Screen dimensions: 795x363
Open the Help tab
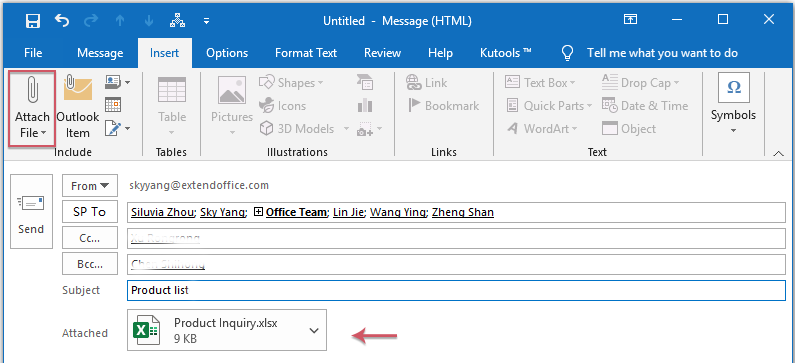440,53
